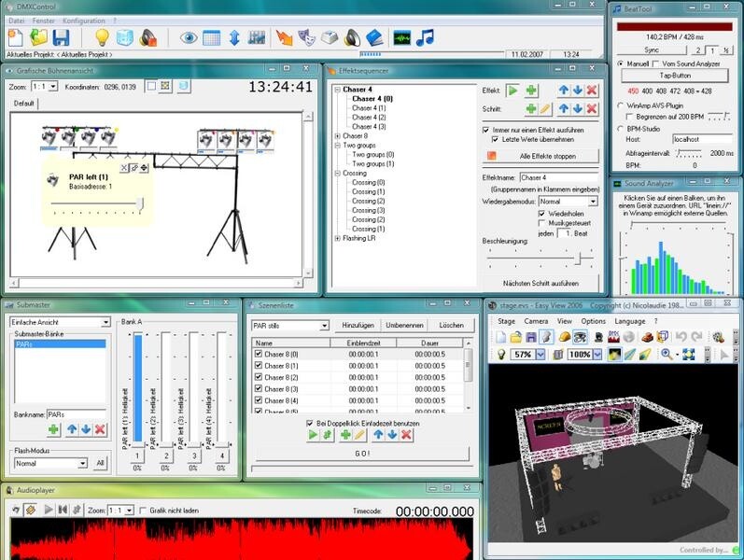Click 'Alle Effekte stoppen' button
The image size is (744, 560).
[x=540, y=155]
